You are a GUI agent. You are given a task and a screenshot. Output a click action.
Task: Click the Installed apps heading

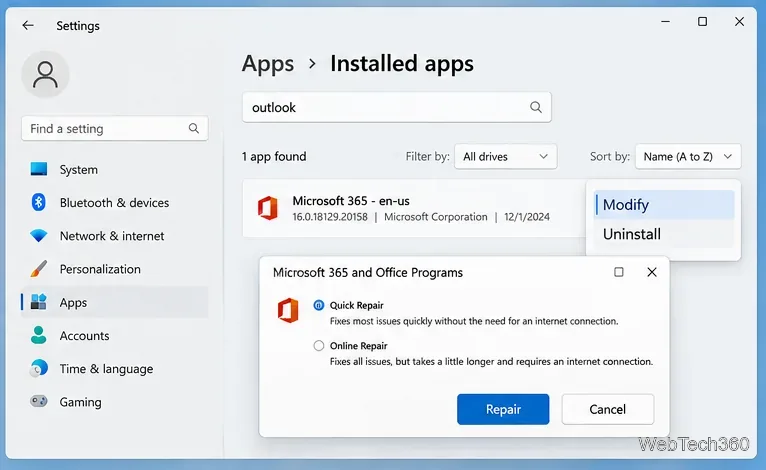402,64
